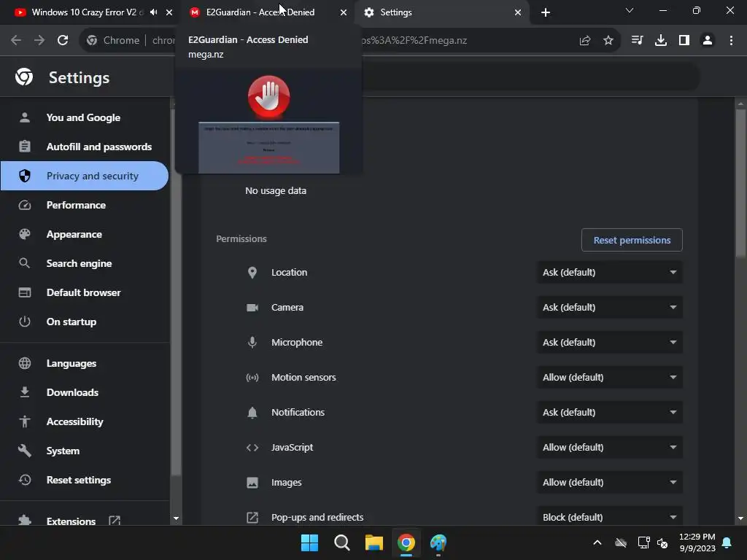Bookmark this page with the star icon
The height and width of the screenshot is (560, 747).
608,41
